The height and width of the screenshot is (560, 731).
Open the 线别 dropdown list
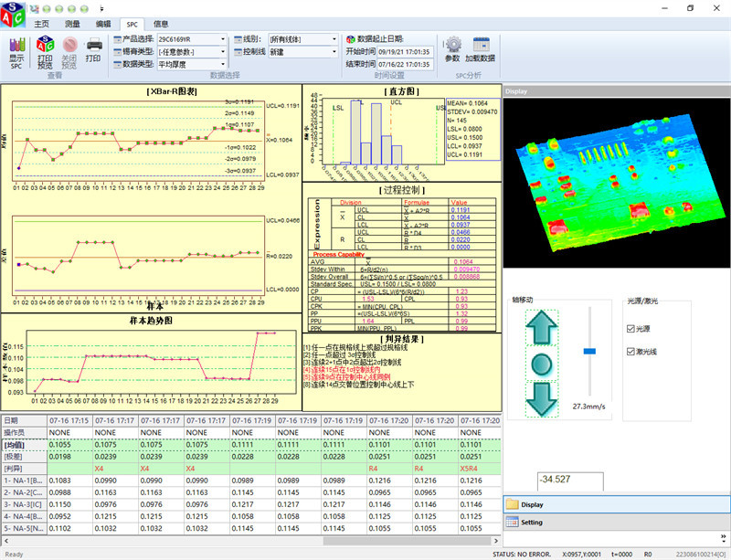pos(334,39)
